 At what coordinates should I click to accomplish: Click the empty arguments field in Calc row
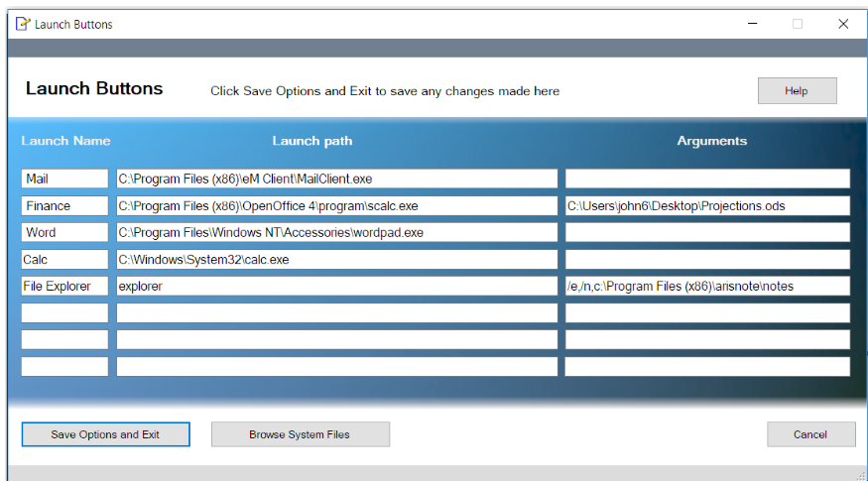707,260
